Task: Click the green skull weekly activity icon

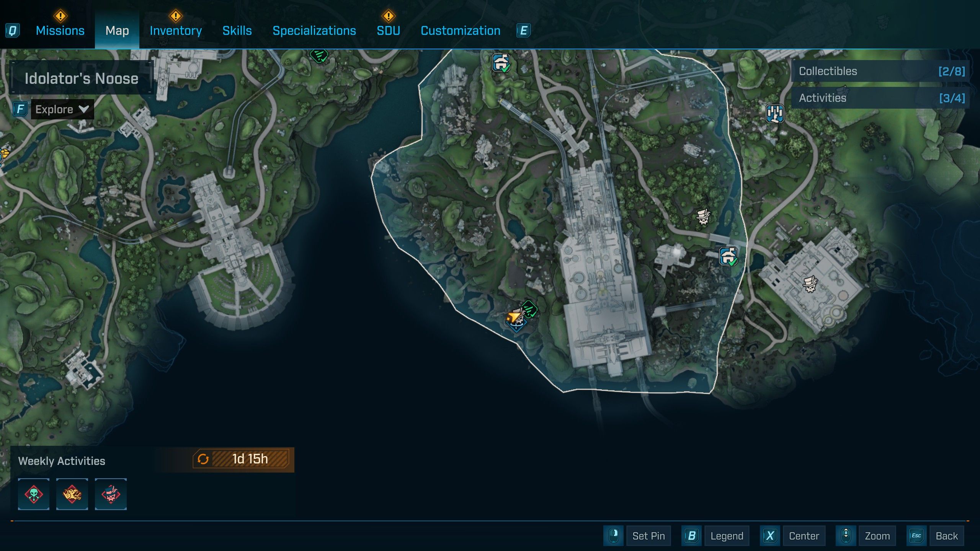Action: pyautogui.click(x=34, y=494)
